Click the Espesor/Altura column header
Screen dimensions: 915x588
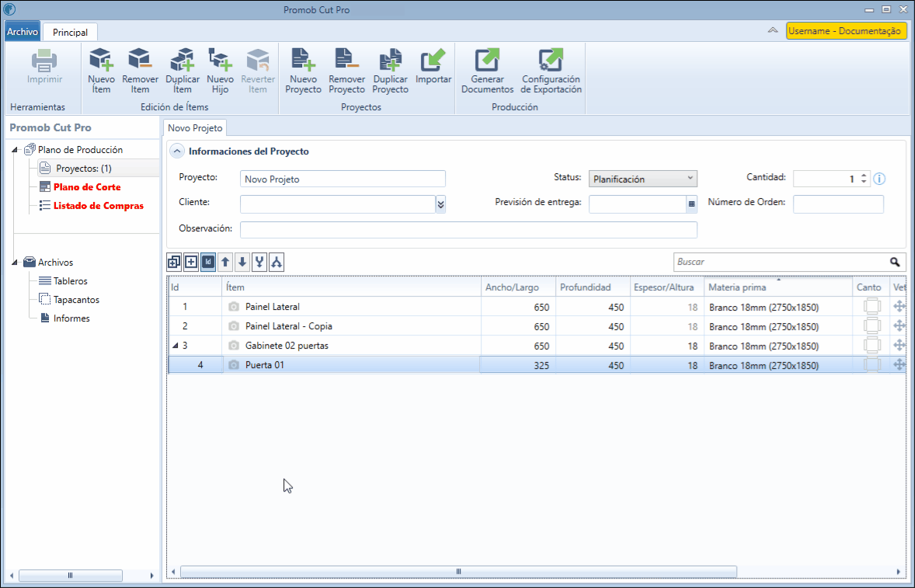click(x=667, y=287)
